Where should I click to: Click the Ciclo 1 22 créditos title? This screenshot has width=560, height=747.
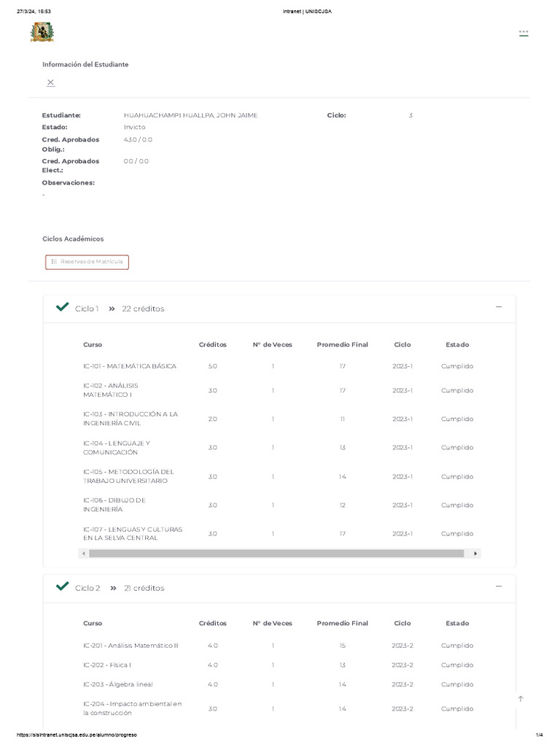[x=120, y=309]
